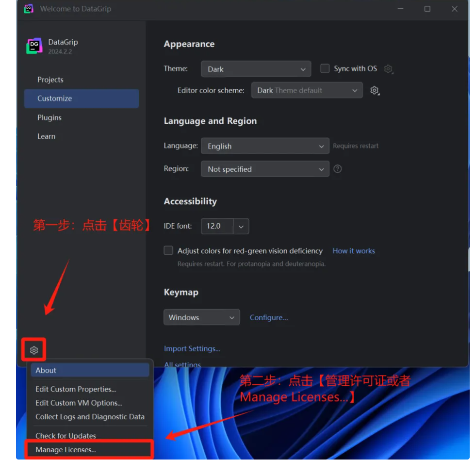Click the Accessibility section heading

(190, 201)
